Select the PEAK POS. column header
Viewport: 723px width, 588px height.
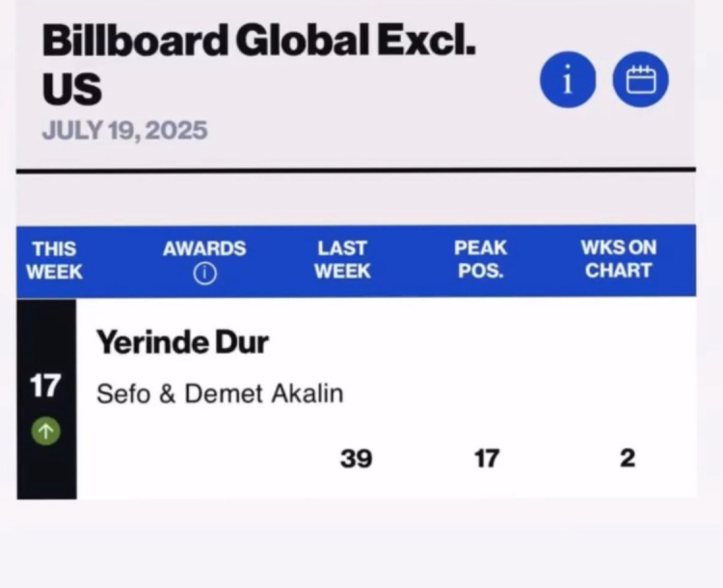pyautogui.click(x=480, y=259)
